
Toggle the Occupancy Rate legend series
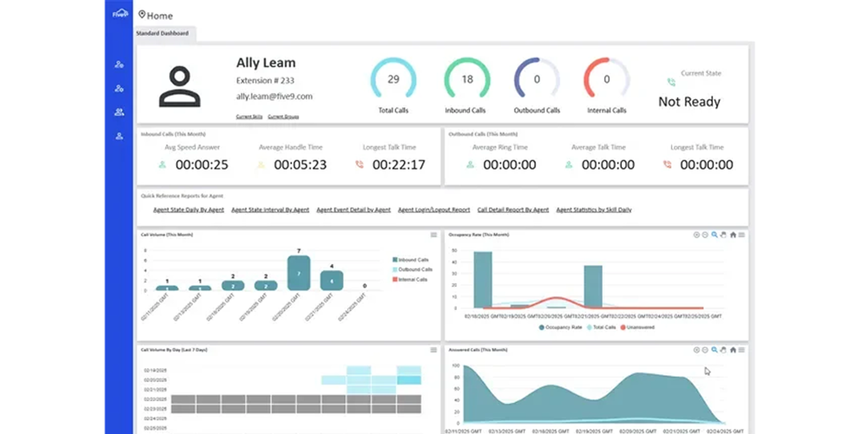click(x=561, y=327)
